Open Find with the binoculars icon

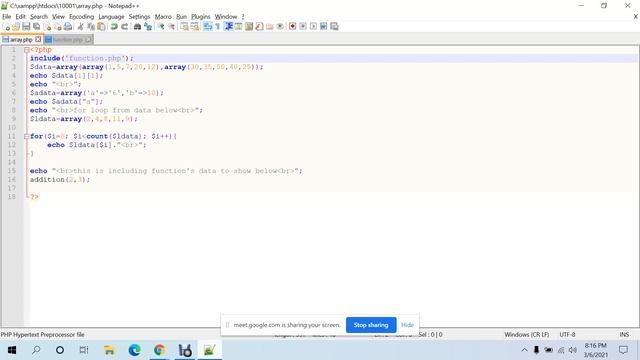(137, 27)
